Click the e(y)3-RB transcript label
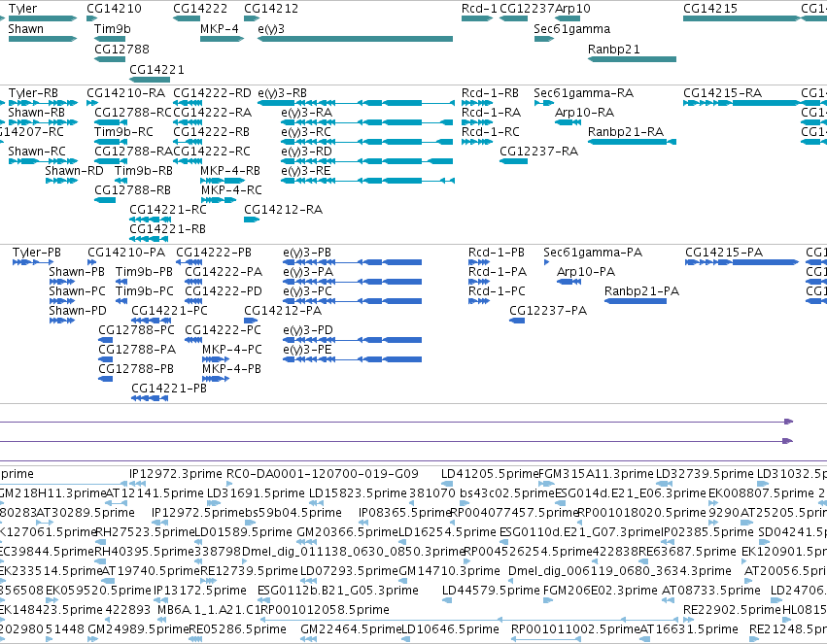Image resolution: width=827 pixels, height=644 pixels. pyautogui.click(x=282, y=93)
